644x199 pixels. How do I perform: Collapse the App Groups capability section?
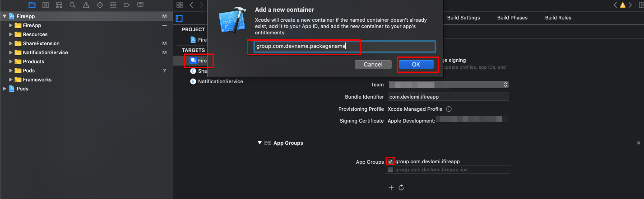[x=259, y=143]
